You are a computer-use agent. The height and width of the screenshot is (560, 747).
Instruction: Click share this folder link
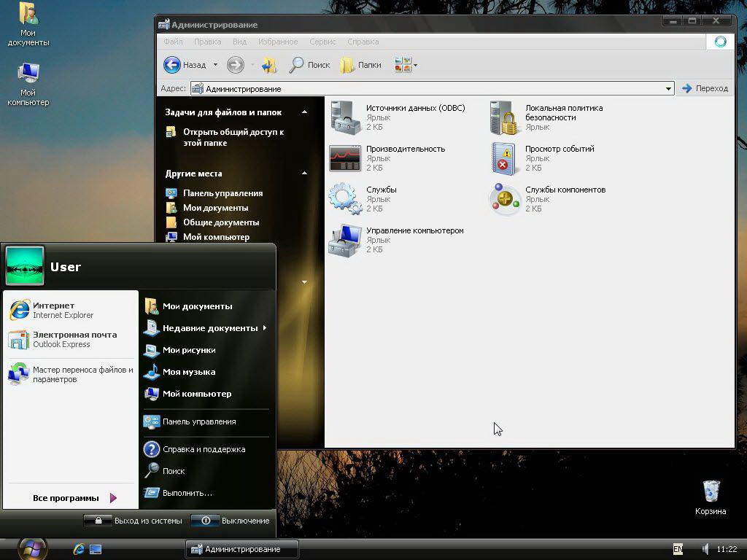(233, 137)
